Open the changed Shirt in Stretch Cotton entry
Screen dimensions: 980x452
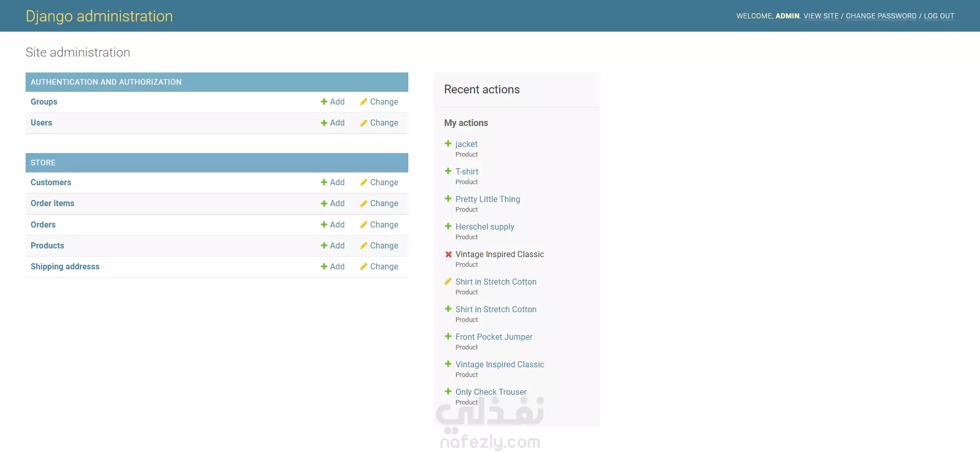coord(496,282)
